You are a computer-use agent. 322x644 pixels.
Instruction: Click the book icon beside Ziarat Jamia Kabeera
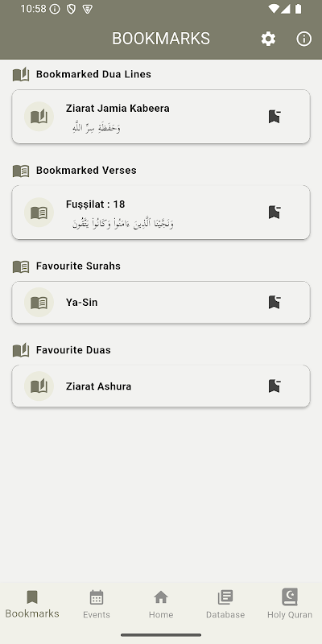coord(39,117)
